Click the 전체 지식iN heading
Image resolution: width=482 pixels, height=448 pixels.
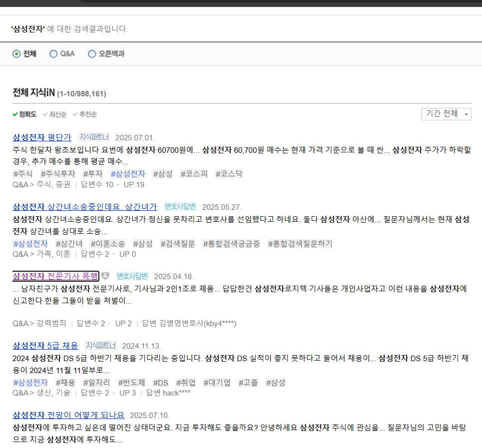pyautogui.click(x=33, y=92)
